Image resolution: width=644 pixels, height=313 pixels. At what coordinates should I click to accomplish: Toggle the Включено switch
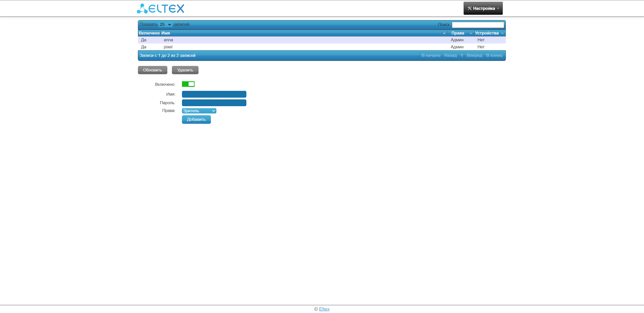point(188,84)
